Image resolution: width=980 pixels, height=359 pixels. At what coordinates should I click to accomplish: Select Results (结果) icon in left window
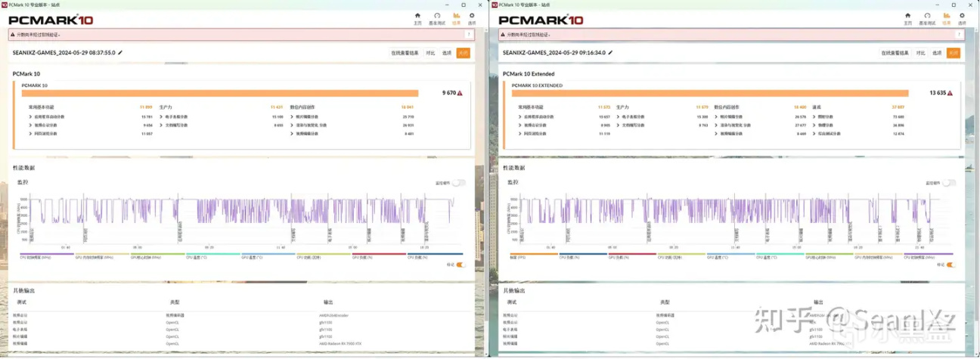click(456, 18)
